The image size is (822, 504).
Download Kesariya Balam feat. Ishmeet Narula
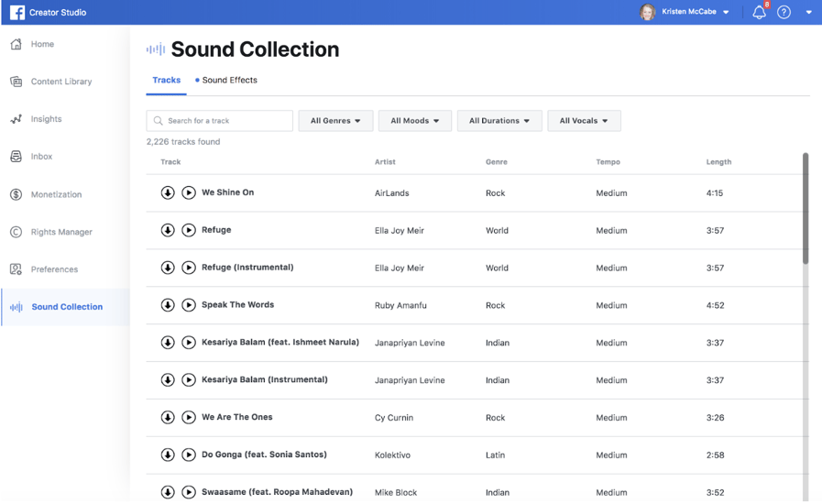[168, 343]
